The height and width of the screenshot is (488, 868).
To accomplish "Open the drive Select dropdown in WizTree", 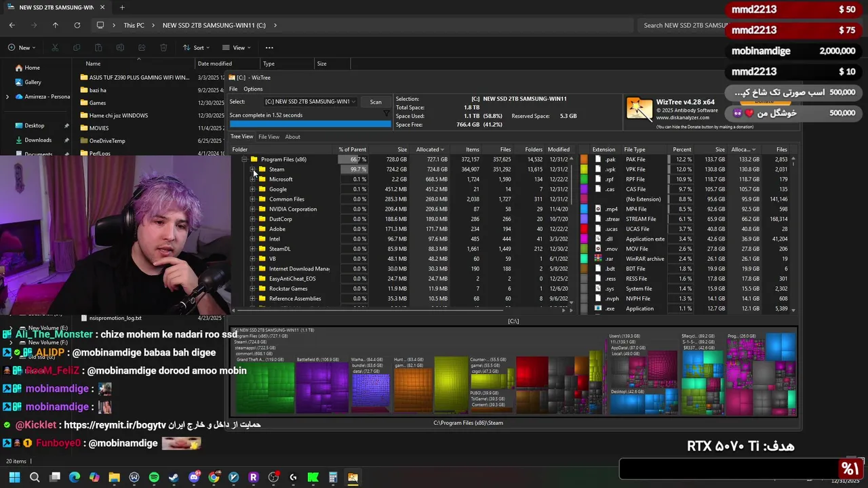I will [310, 102].
